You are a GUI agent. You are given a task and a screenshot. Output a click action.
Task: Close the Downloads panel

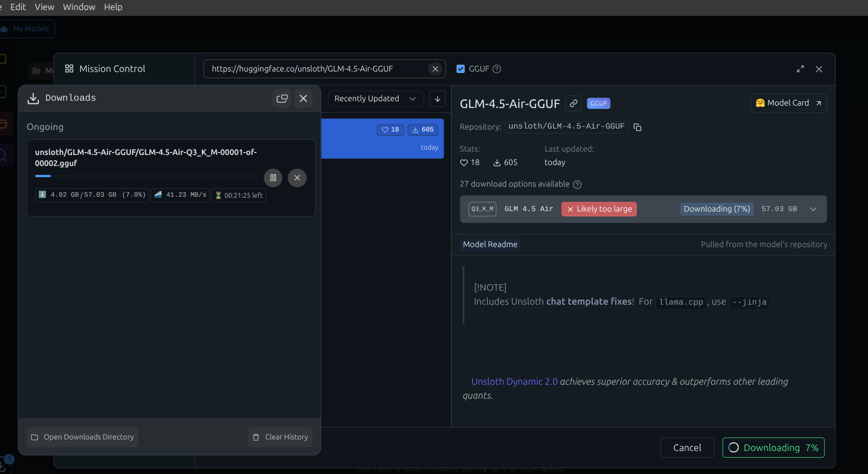(x=303, y=98)
